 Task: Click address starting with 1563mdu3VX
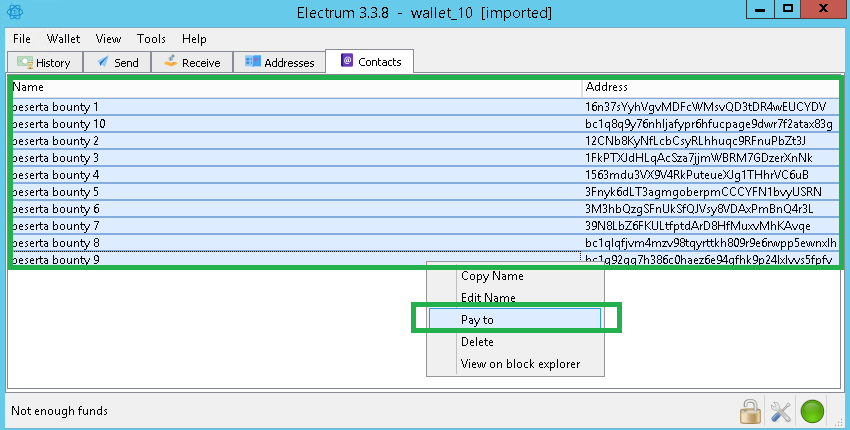697,175
